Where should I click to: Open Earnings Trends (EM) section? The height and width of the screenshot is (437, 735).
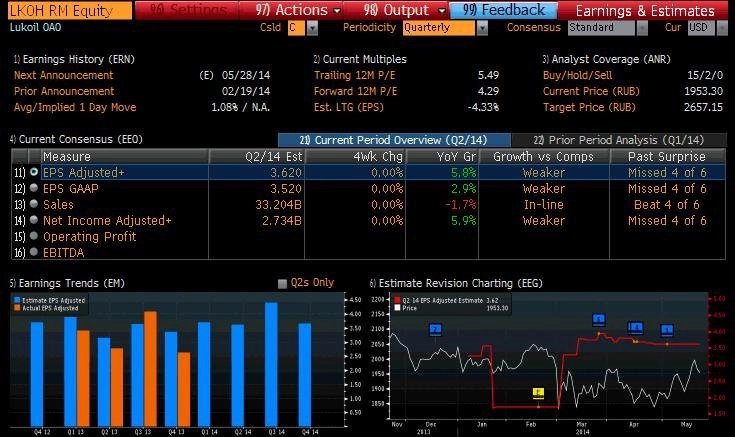67,283
